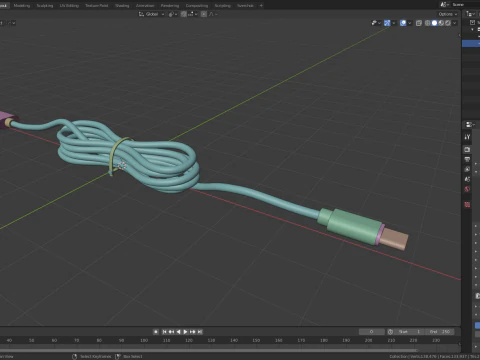Image resolution: width=480 pixels, height=360 pixels.
Task: Expand the overlays options arrow
Action: click(x=410, y=23)
